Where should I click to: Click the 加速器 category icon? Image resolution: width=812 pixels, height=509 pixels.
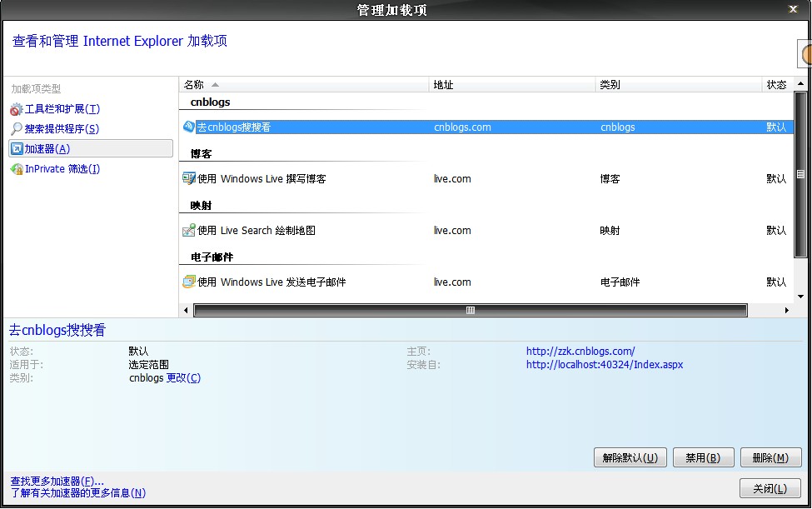click(17, 149)
